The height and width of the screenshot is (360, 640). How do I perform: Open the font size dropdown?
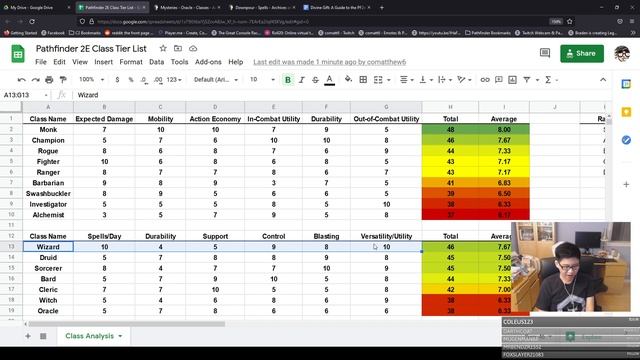[x=262, y=80]
